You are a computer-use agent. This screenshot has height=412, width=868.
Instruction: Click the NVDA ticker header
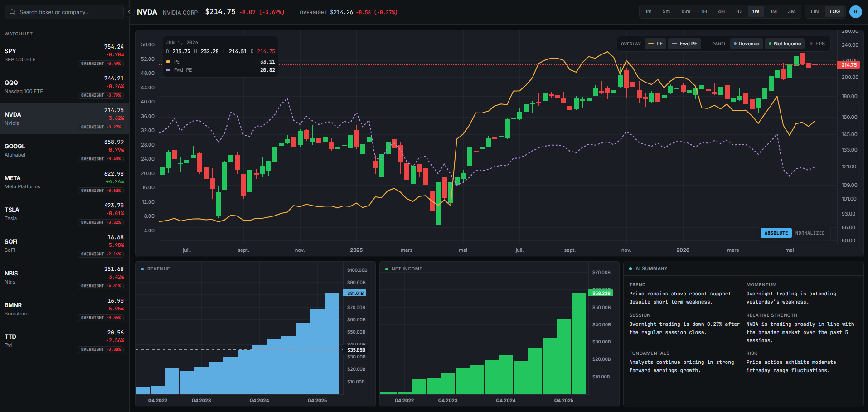tap(147, 12)
